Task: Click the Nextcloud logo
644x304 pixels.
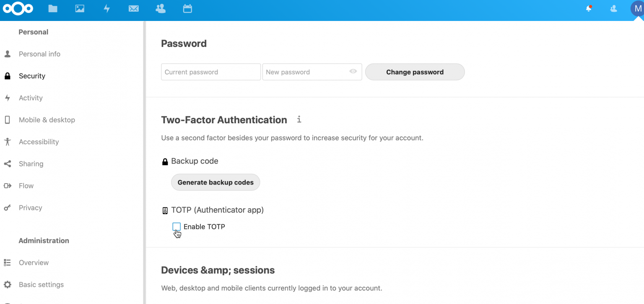Action: pos(18,8)
